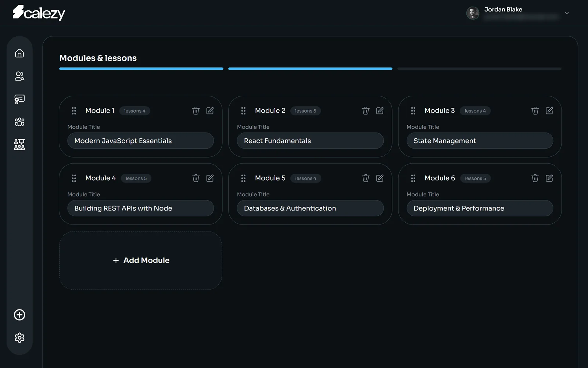Screen dimensions: 588x368
Task: Click the plus circle icon in sidebar
Action: pyautogui.click(x=19, y=315)
